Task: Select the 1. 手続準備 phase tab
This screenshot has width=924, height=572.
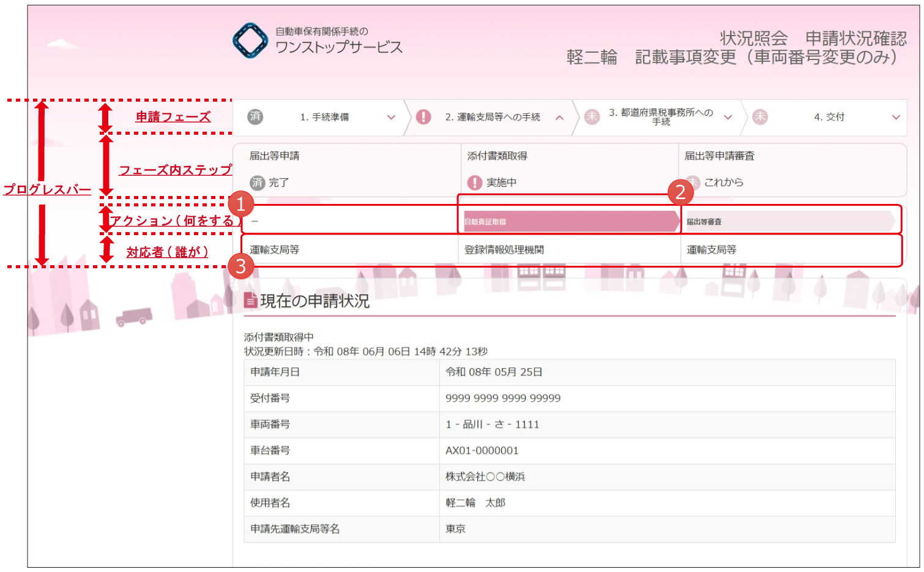Action: (324, 117)
